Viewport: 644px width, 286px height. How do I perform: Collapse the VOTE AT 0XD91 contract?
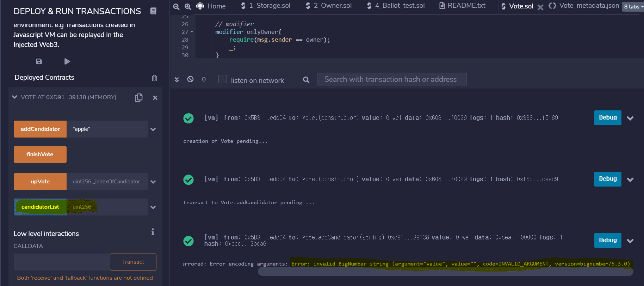15,97
